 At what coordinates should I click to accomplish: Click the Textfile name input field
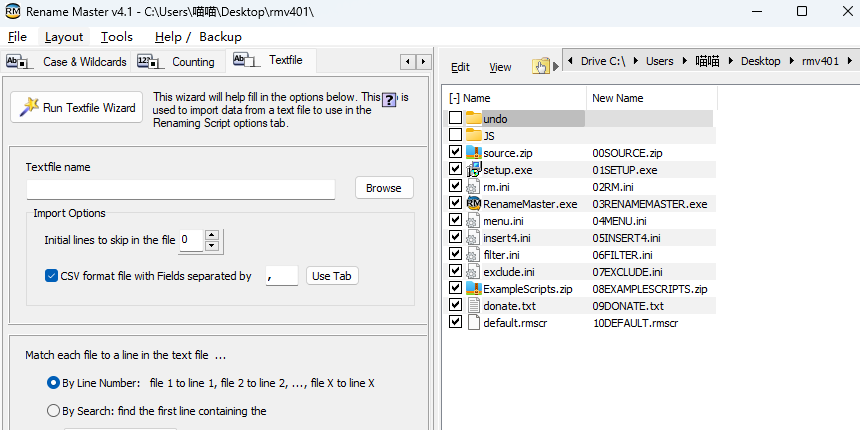(181, 188)
